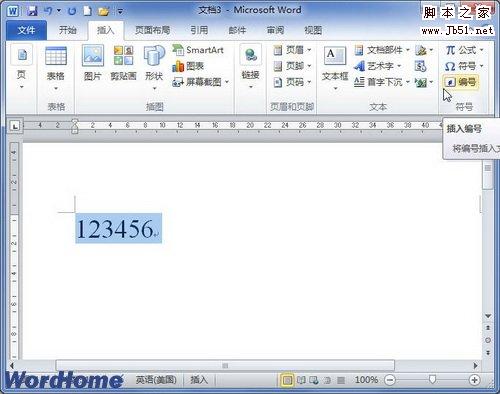
Task: Switch to the 引用 (References) tab
Action: point(199,30)
